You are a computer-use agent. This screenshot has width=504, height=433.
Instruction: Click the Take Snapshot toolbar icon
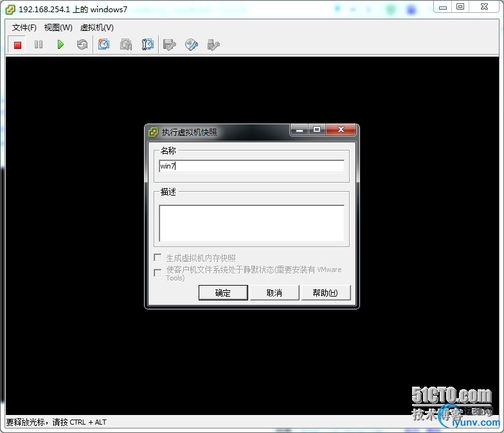pos(104,44)
